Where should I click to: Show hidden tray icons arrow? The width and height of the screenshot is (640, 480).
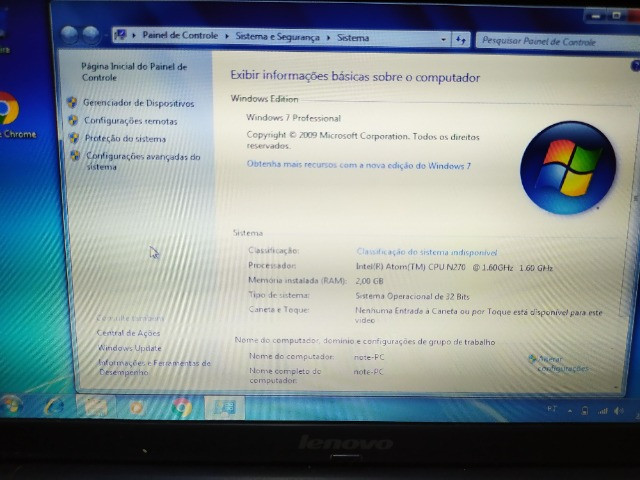(570, 411)
